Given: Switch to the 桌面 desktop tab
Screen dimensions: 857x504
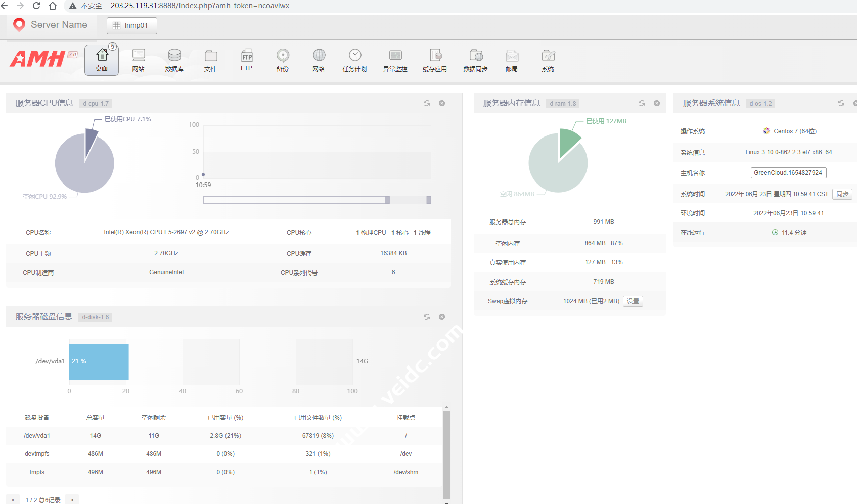Looking at the screenshot, I should [x=102, y=60].
